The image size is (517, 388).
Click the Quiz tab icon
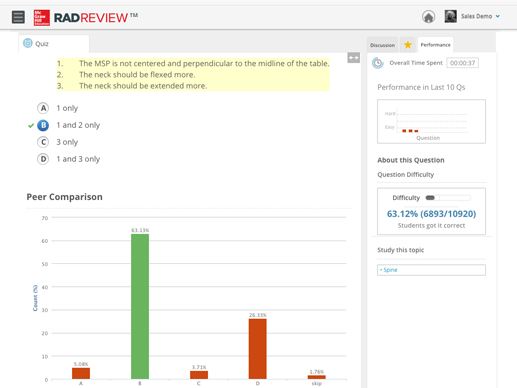(28, 43)
